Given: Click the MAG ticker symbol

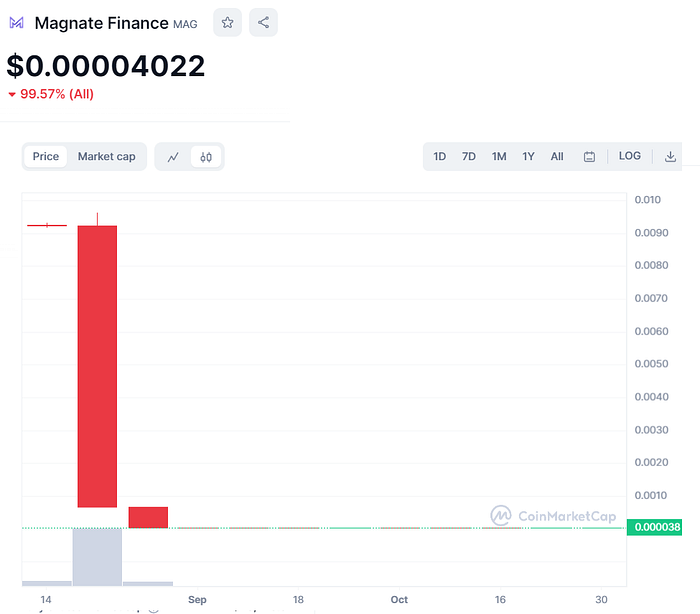Looking at the screenshot, I should tap(185, 24).
